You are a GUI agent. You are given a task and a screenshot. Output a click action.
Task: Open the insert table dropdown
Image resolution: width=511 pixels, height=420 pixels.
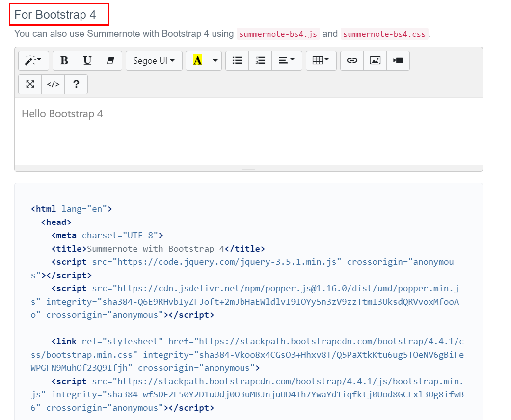pyautogui.click(x=321, y=60)
